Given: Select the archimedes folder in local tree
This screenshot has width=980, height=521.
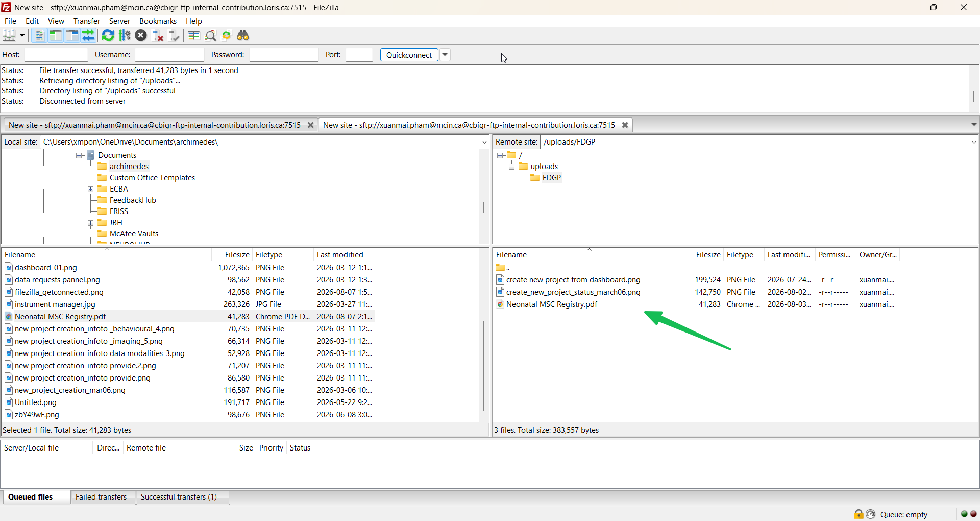Looking at the screenshot, I should pos(129,167).
